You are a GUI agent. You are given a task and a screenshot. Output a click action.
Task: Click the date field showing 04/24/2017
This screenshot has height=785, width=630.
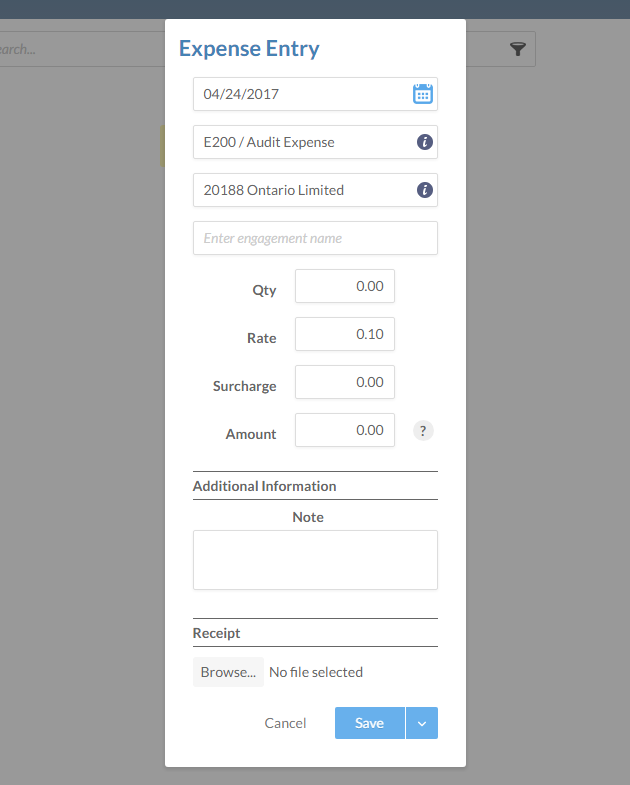300,94
